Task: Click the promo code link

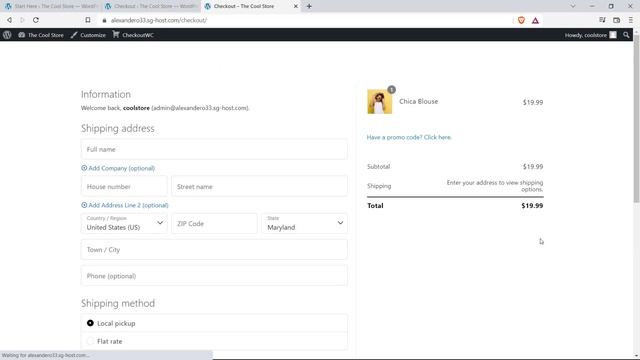Action: [409, 137]
